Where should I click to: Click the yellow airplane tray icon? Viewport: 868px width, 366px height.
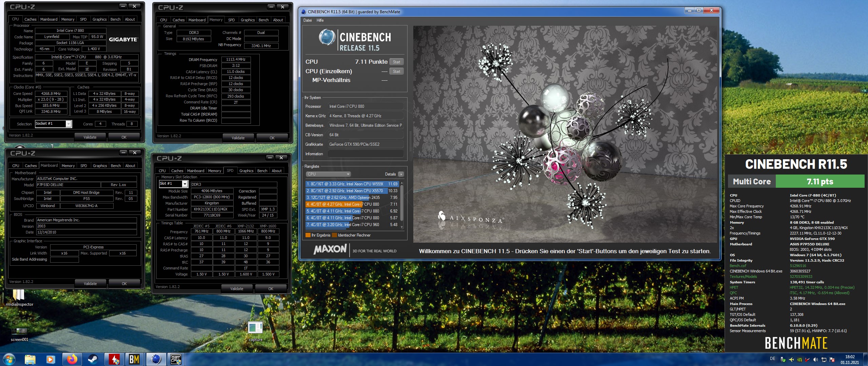(x=791, y=360)
